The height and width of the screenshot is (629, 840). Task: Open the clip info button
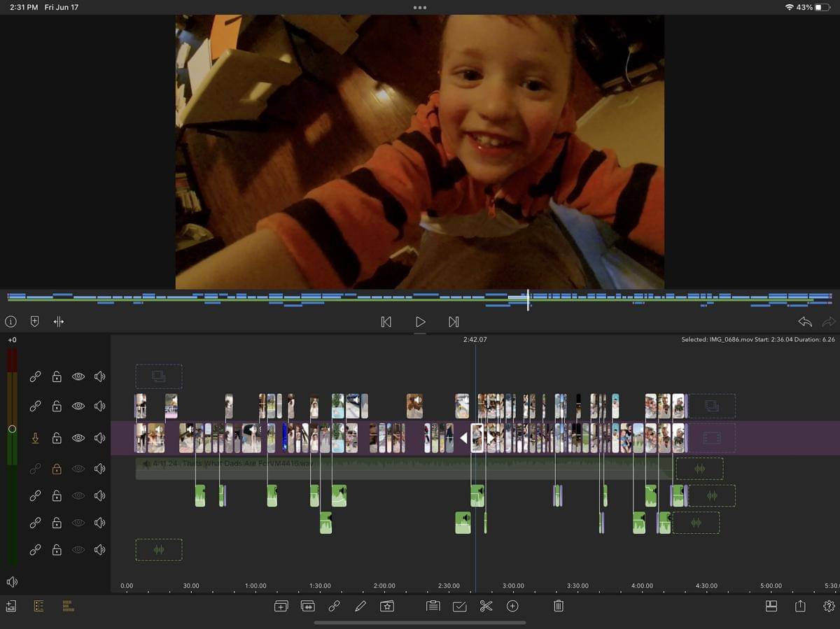tap(10, 322)
